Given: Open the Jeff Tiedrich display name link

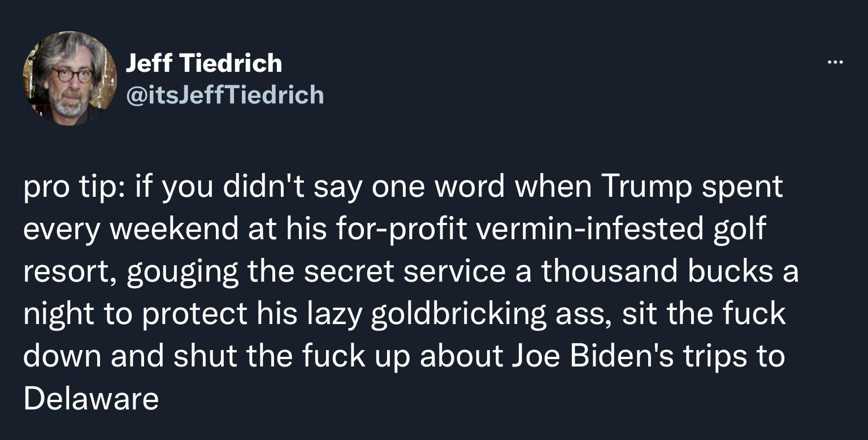Looking at the screenshot, I should (x=203, y=63).
